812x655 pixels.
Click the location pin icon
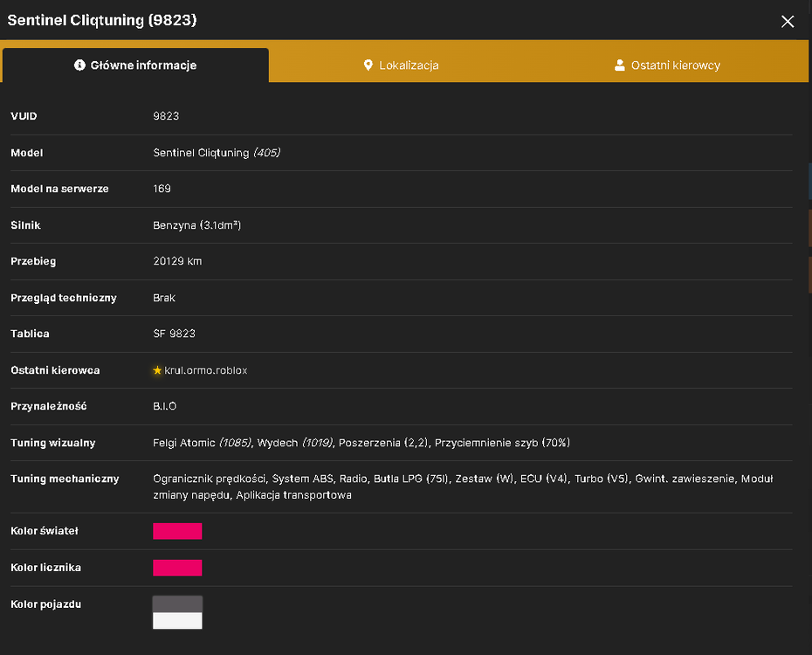pyautogui.click(x=368, y=65)
